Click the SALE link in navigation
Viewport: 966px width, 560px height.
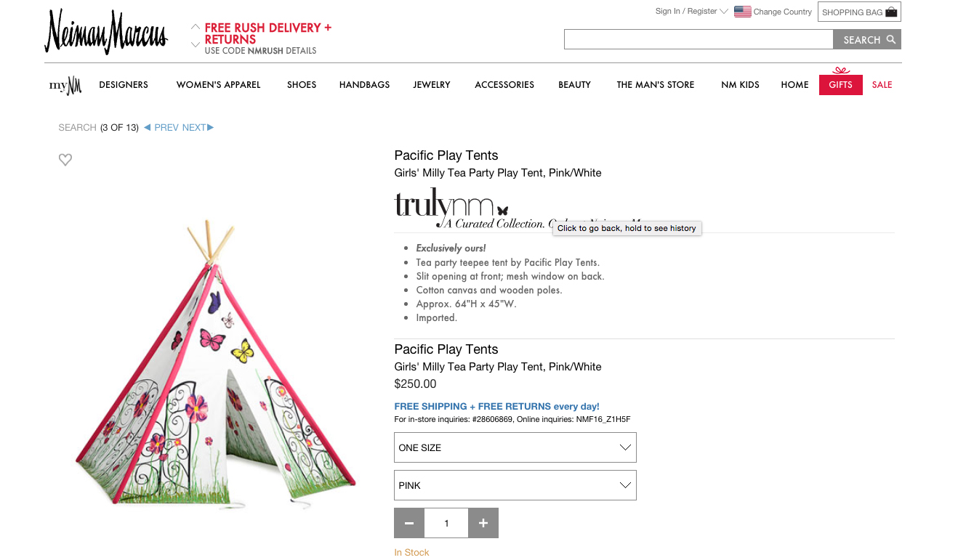pos(882,85)
